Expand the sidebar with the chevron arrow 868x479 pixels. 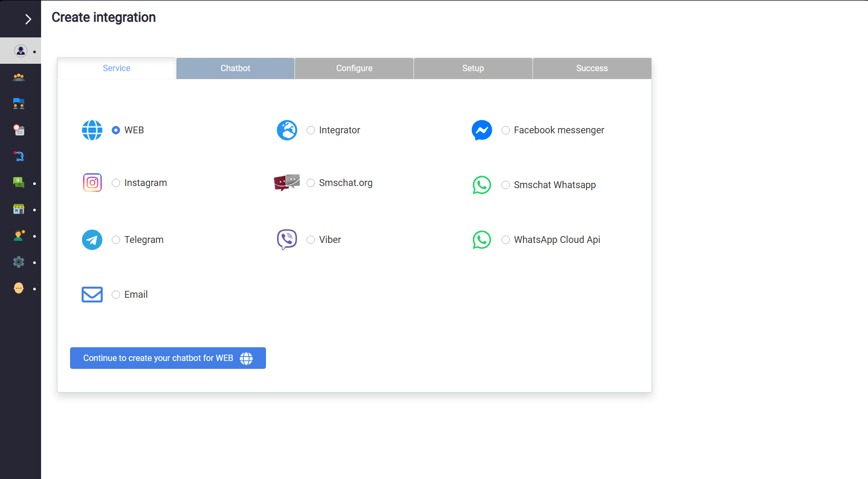coord(28,19)
